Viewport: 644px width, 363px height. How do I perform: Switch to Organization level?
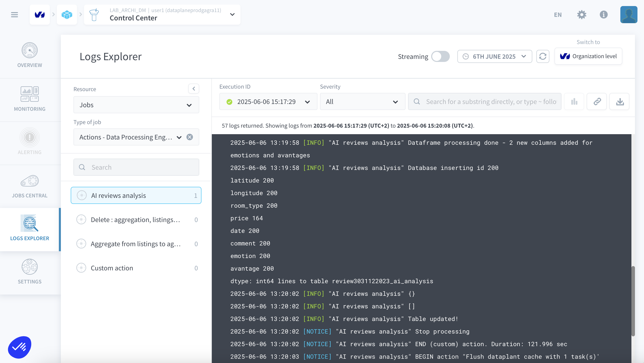coord(588,56)
